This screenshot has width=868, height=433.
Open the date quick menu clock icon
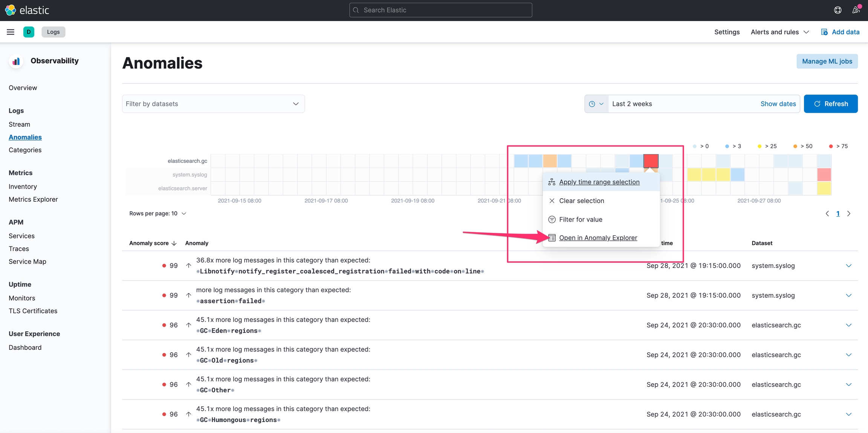coord(596,104)
